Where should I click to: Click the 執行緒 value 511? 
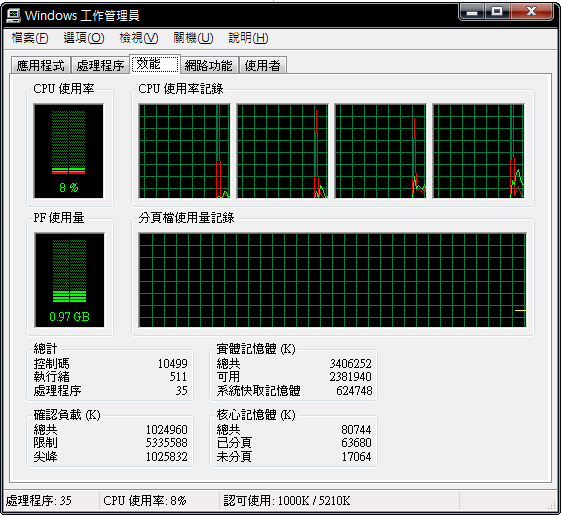178,377
